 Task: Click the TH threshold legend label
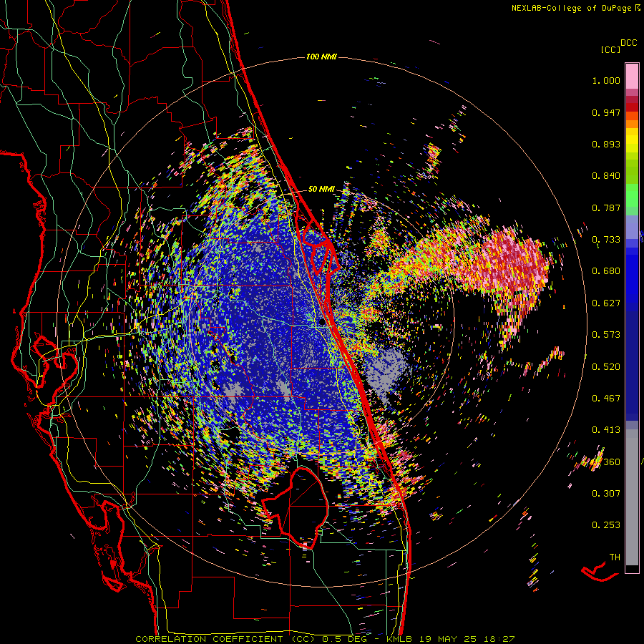615,557
